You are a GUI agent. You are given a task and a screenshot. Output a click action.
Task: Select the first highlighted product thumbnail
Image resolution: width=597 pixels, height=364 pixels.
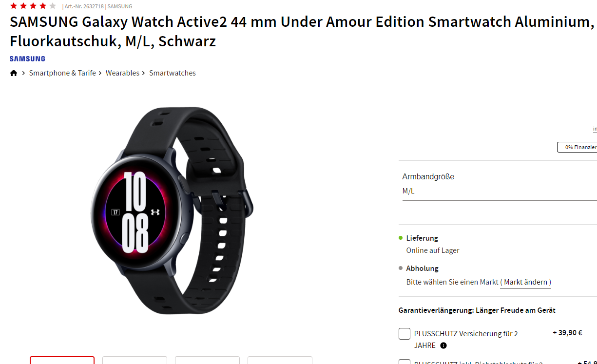(62, 360)
